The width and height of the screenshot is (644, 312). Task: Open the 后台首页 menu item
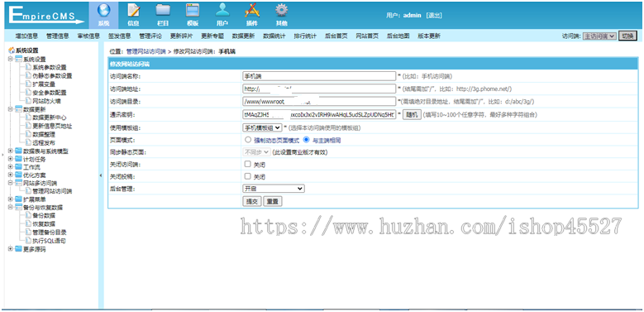336,36
